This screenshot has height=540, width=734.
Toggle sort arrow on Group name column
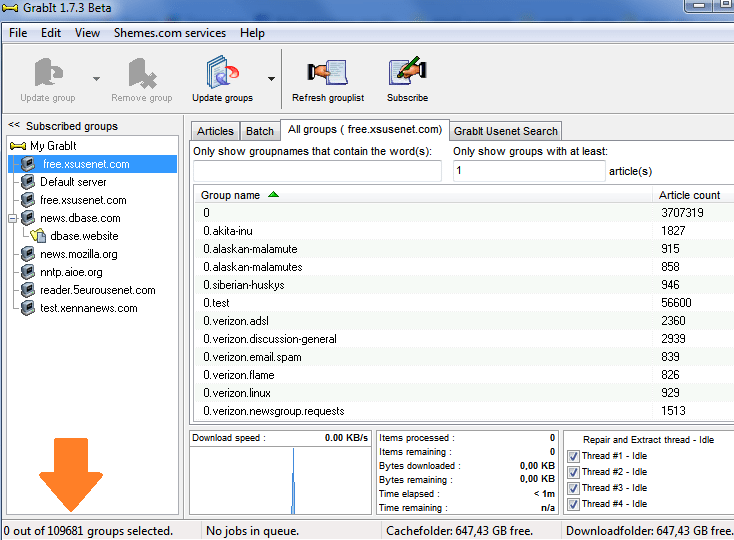pos(273,195)
